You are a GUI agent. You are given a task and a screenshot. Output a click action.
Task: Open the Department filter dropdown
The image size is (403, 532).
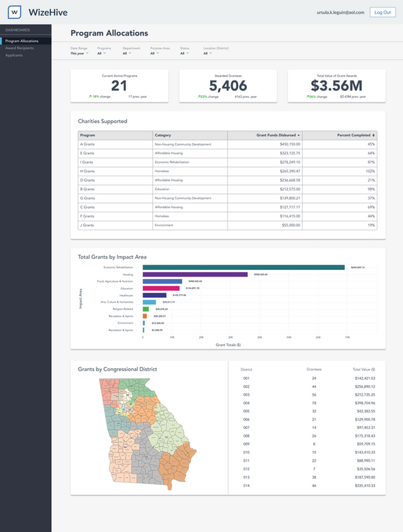tap(127, 53)
